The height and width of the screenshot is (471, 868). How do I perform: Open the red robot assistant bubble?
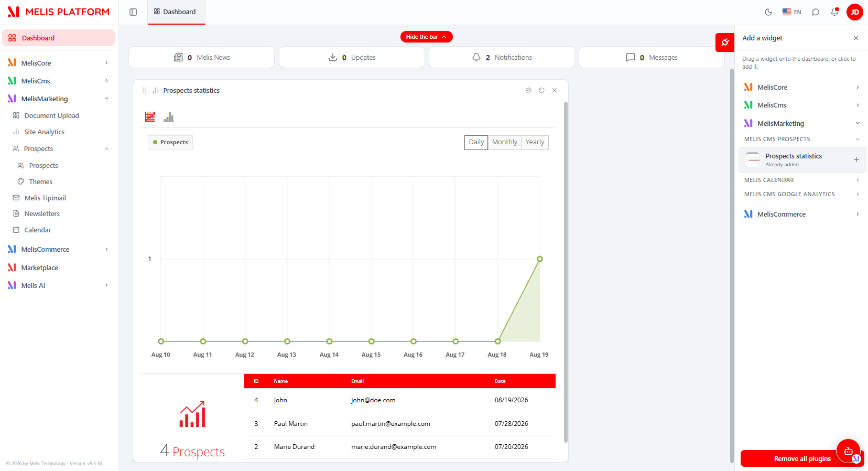(x=848, y=451)
